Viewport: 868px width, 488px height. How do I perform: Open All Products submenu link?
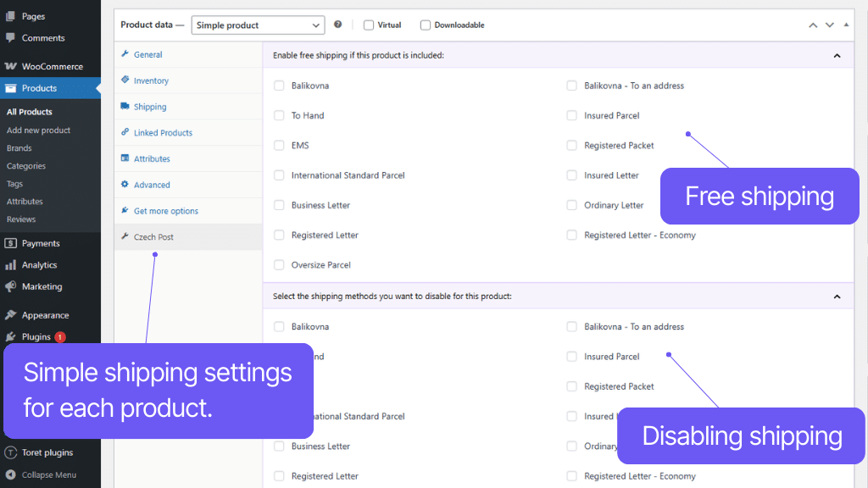30,112
